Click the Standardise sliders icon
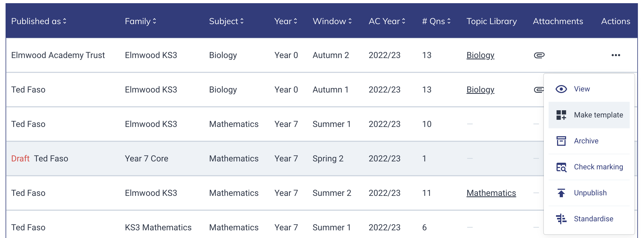The image size is (644, 238). tap(561, 219)
